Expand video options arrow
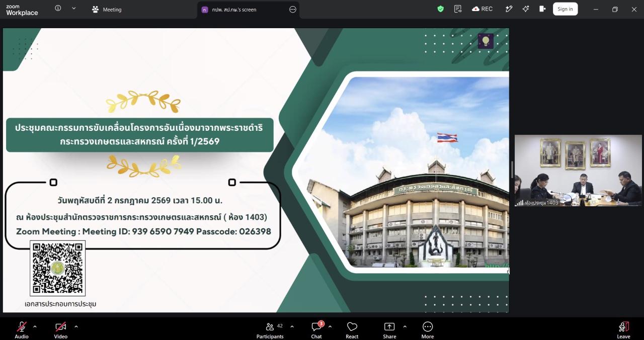This screenshot has width=644, height=340. (x=76, y=326)
